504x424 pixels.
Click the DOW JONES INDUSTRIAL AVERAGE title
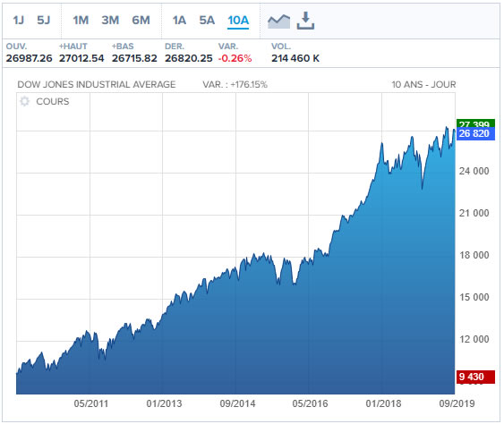pyautogui.click(x=97, y=84)
